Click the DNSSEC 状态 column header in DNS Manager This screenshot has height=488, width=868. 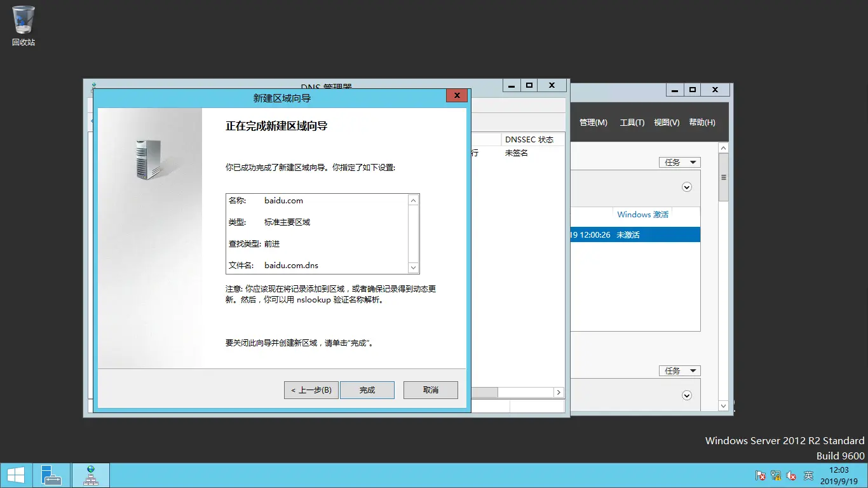[529, 140]
